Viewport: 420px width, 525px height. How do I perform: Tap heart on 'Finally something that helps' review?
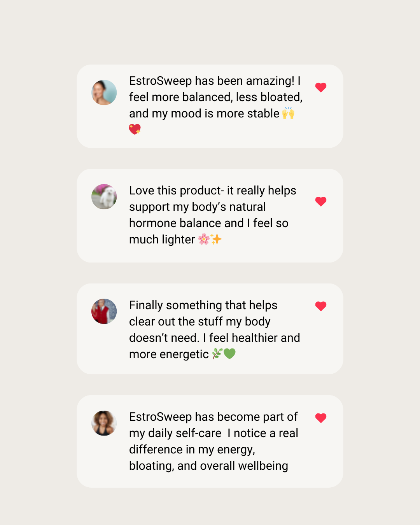[321, 306]
